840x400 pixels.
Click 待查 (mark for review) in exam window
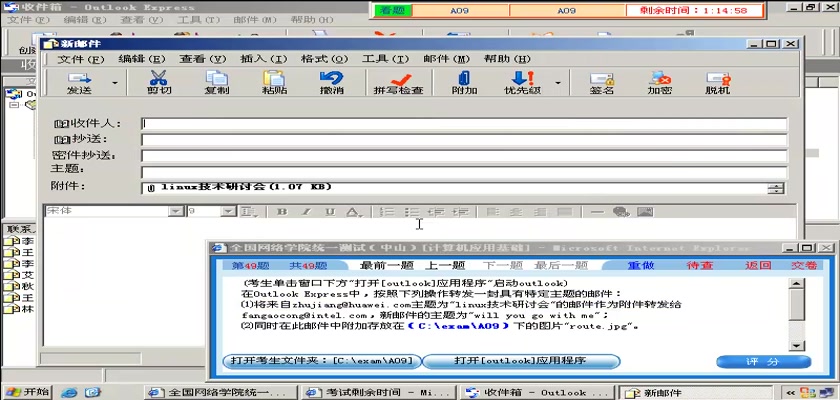(700, 266)
